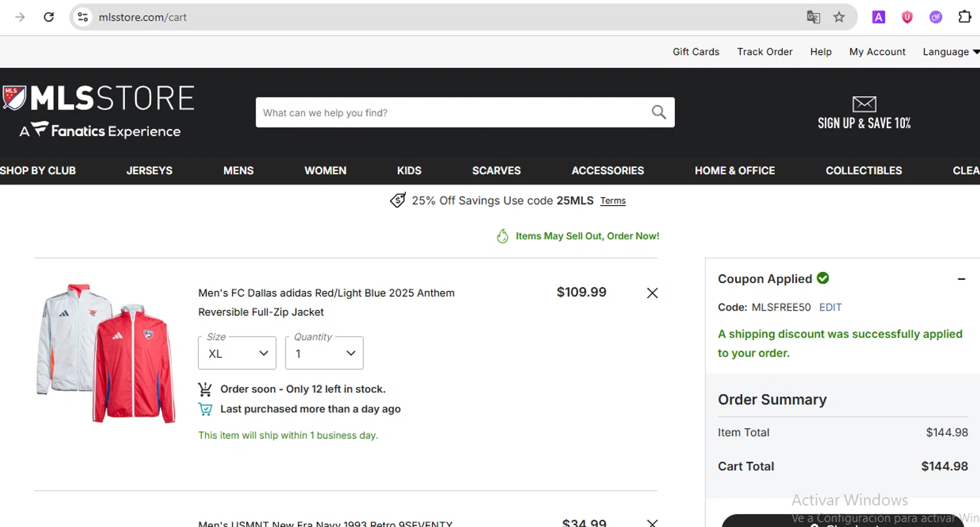This screenshot has width=980, height=527.
Task: Click 'Items May Sell Out, Order Now!' text
Action: click(587, 236)
